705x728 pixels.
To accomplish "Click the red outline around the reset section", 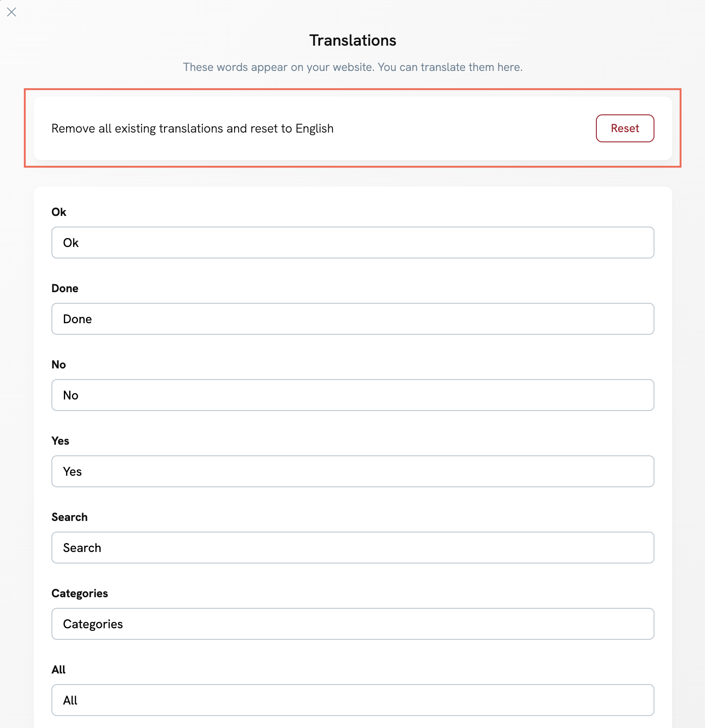I will 352,90.
